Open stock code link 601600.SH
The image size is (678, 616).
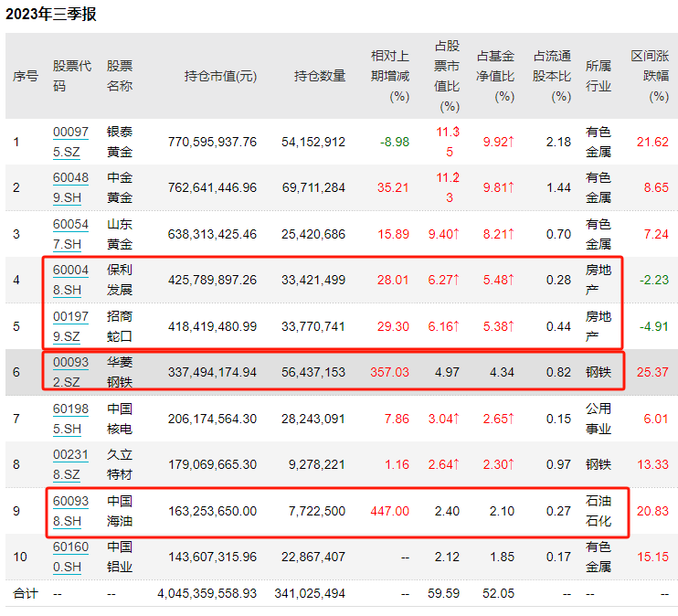pos(71,557)
